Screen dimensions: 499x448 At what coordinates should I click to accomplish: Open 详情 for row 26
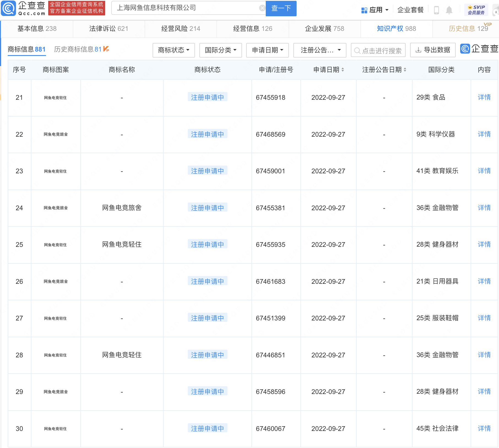[484, 281]
